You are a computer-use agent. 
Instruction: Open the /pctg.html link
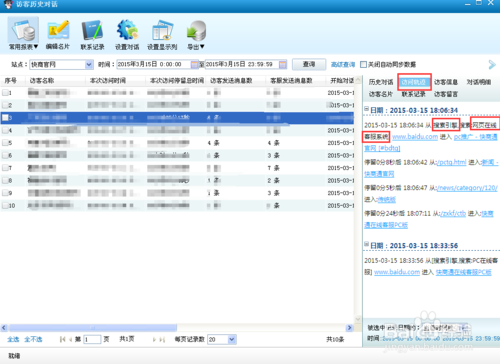[451, 162]
